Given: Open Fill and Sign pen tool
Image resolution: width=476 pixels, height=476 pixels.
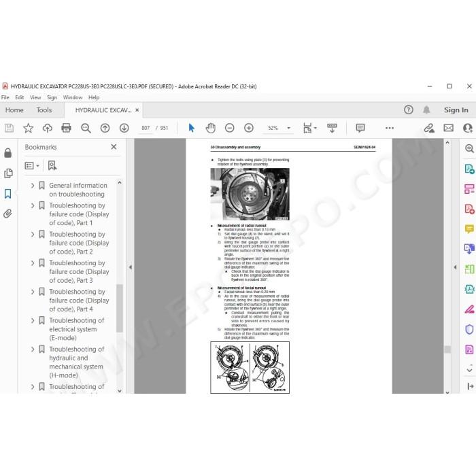Looking at the screenshot, I should pos(469,309).
